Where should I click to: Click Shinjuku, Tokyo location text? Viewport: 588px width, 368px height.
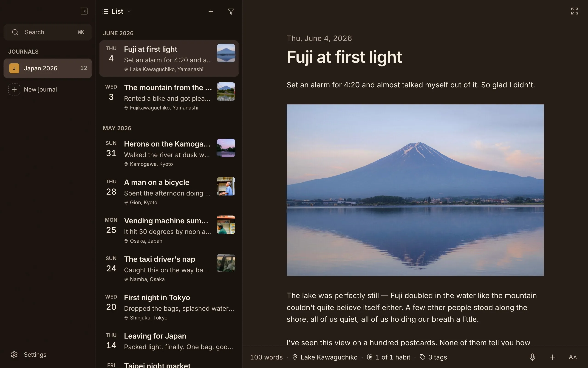pos(149,318)
